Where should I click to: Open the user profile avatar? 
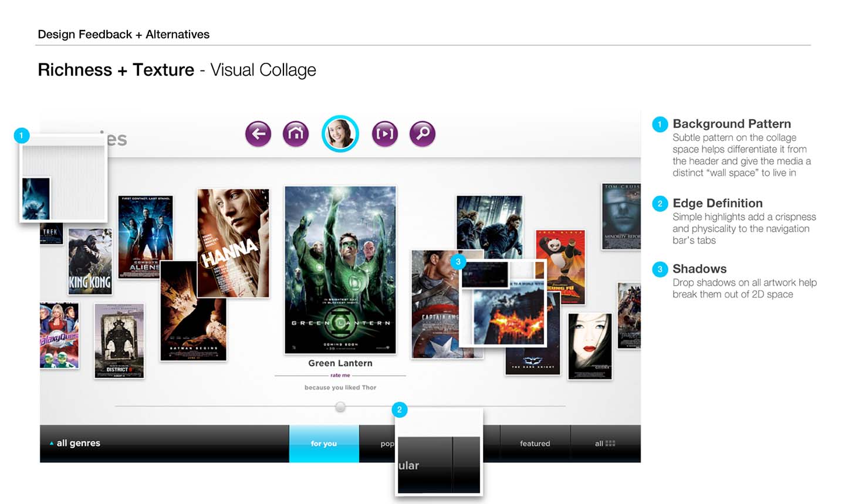[340, 134]
